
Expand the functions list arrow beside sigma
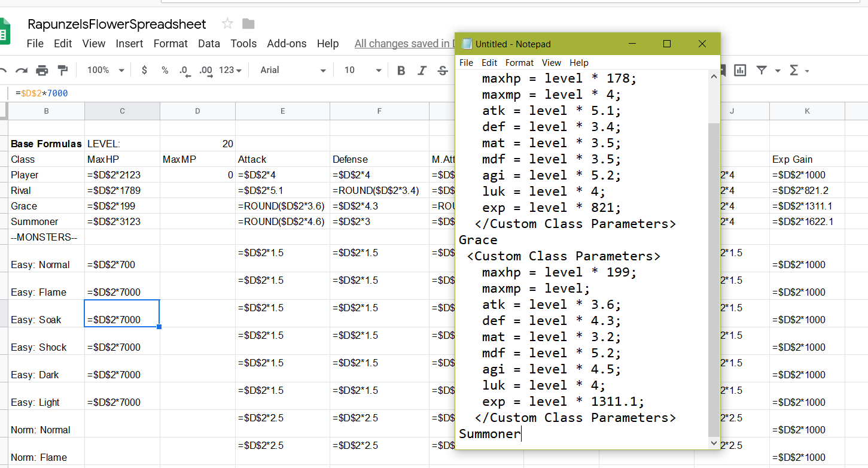tap(807, 71)
